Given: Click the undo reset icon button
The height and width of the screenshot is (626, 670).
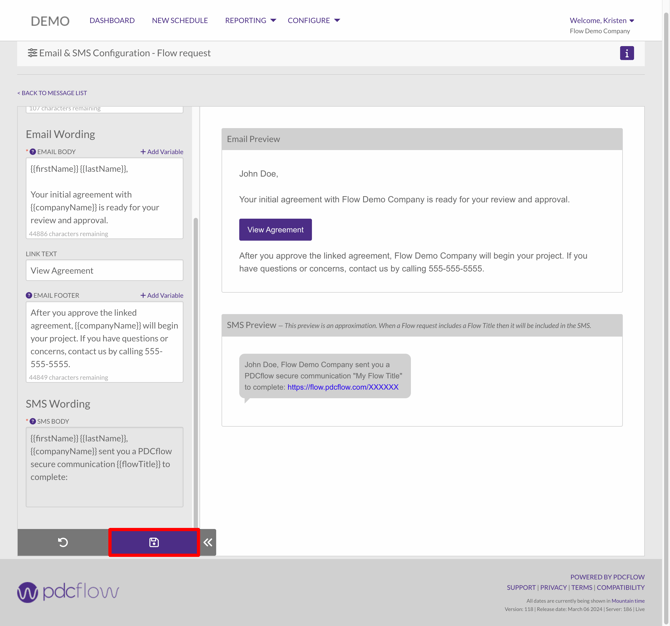Looking at the screenshot, I should pyautogui.click(x=63, y=542).
